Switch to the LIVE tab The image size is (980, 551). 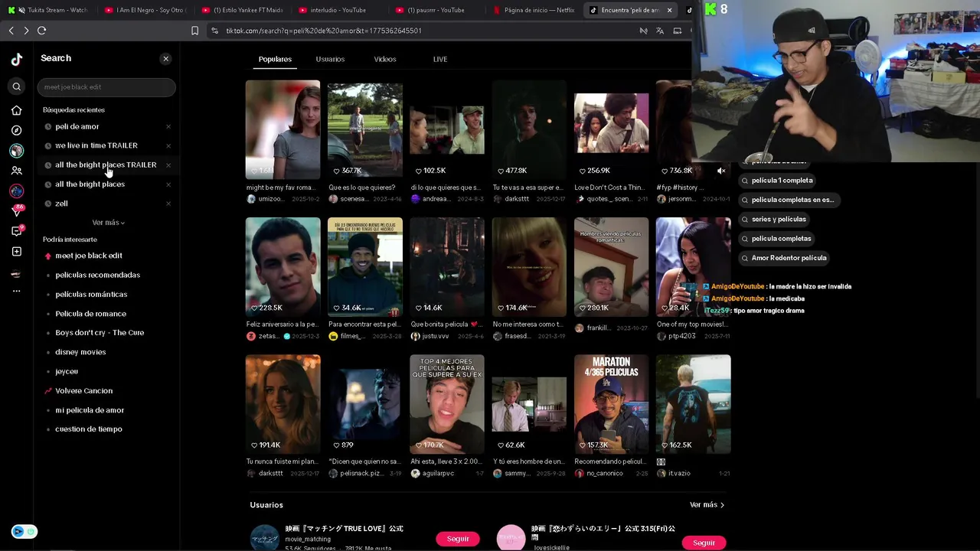pos(440,59)
